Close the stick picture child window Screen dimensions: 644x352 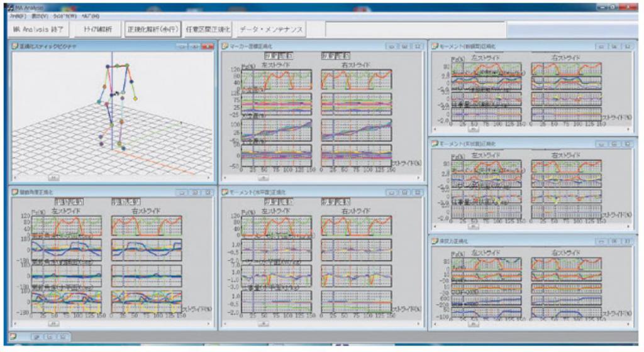(x=207, y=47)
